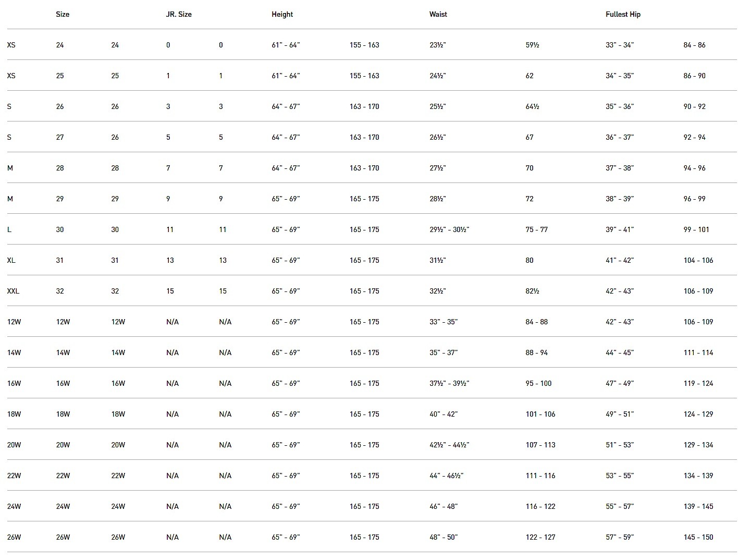Click the Waist column header
Viewport: 738px width, 560px height.
coord(438,15)
